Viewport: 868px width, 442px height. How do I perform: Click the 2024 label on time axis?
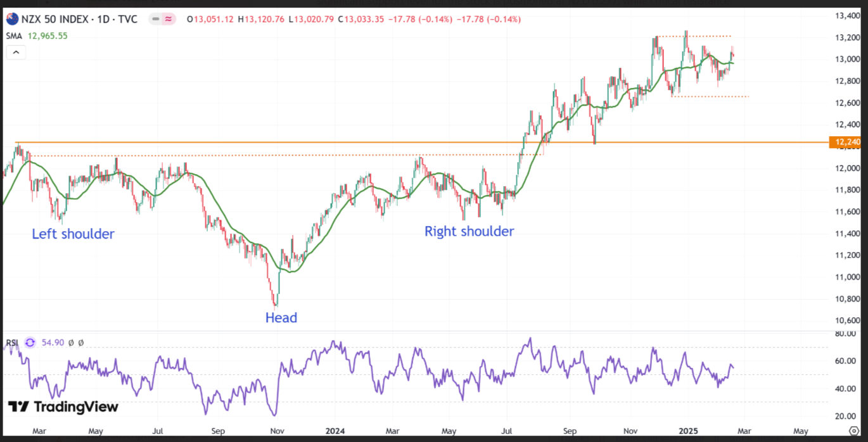tap(336, 431)
